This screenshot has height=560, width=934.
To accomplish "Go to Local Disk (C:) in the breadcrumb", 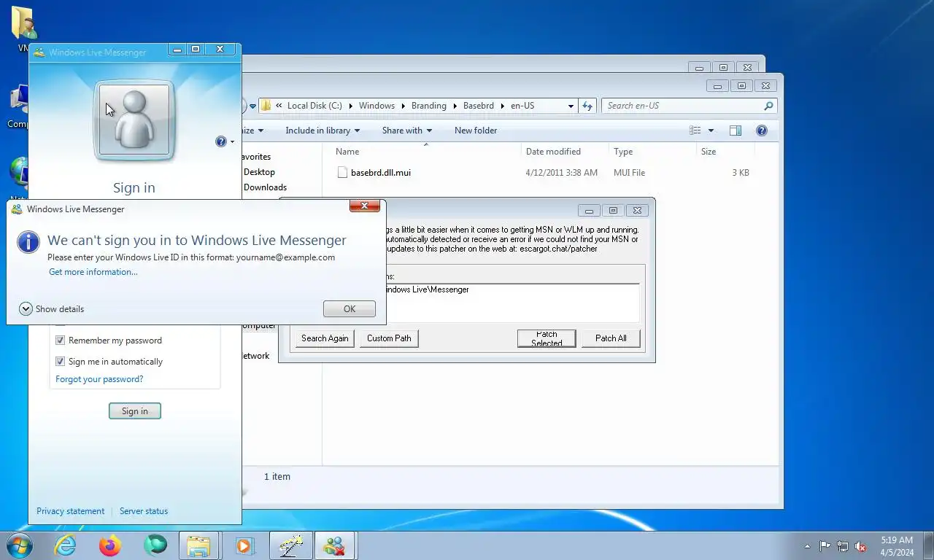I will point(314,106).
